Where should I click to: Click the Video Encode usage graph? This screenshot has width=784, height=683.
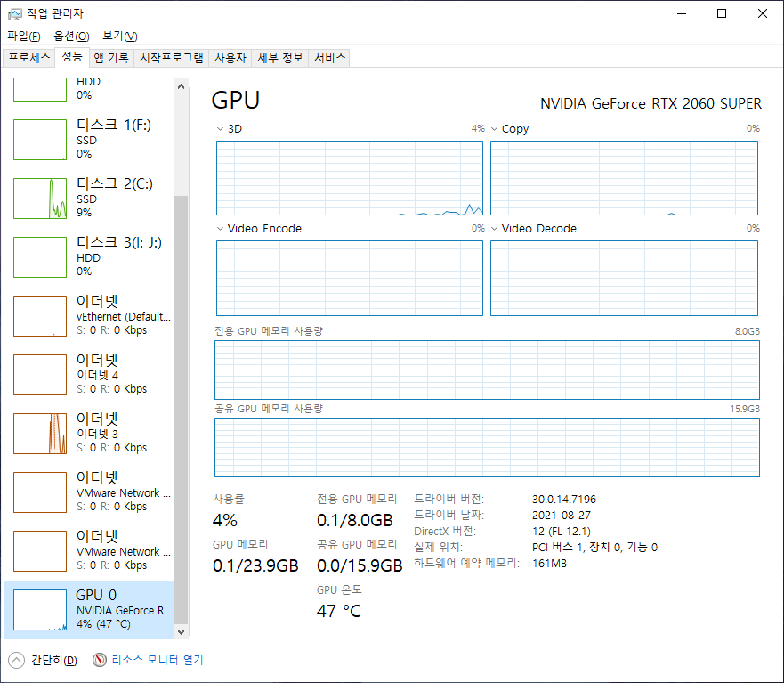coord(350,278)
